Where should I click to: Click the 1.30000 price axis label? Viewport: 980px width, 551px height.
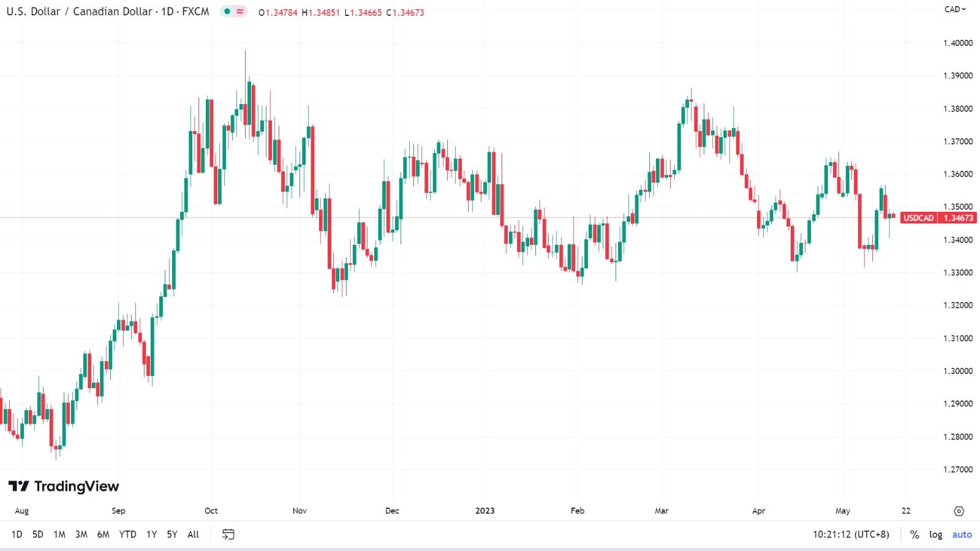pyautogui.click(x=958, y=371)
